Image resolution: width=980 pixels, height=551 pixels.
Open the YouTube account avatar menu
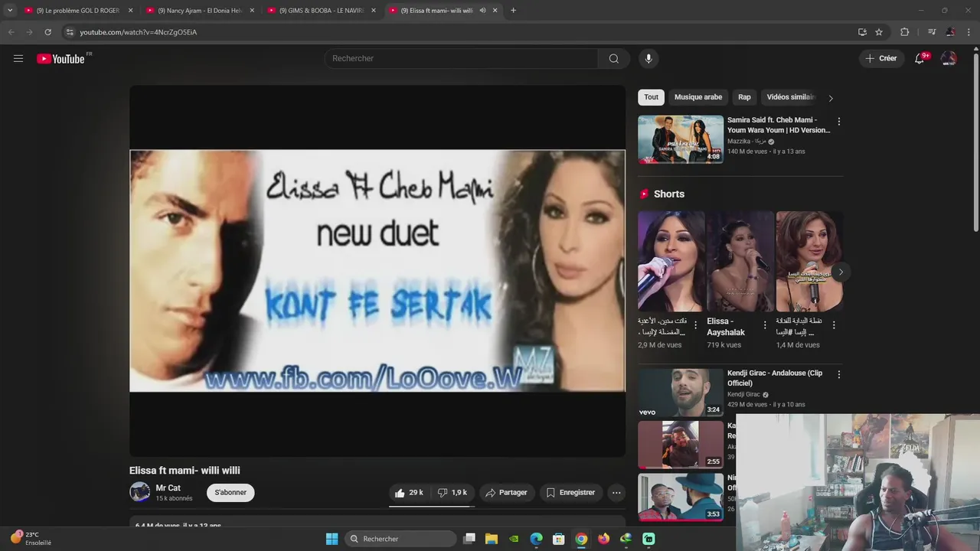click(949, 58)
